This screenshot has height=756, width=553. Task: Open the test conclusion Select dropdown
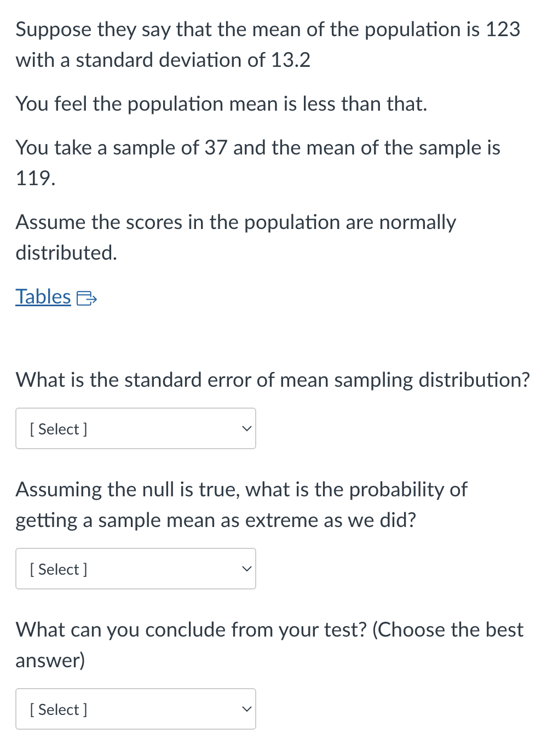136,709
